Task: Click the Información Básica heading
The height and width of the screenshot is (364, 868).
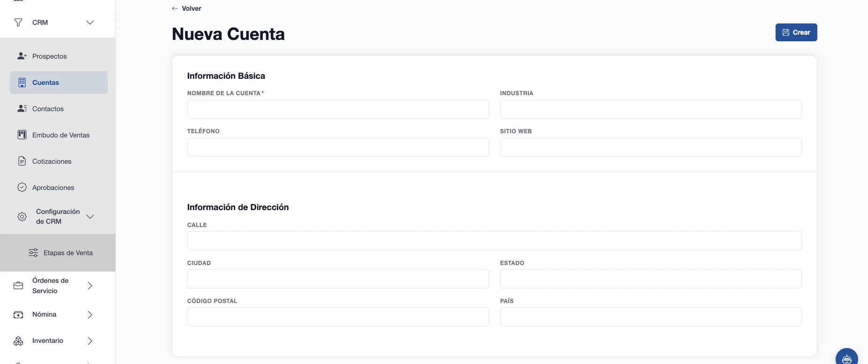Action: pos(226,76)
